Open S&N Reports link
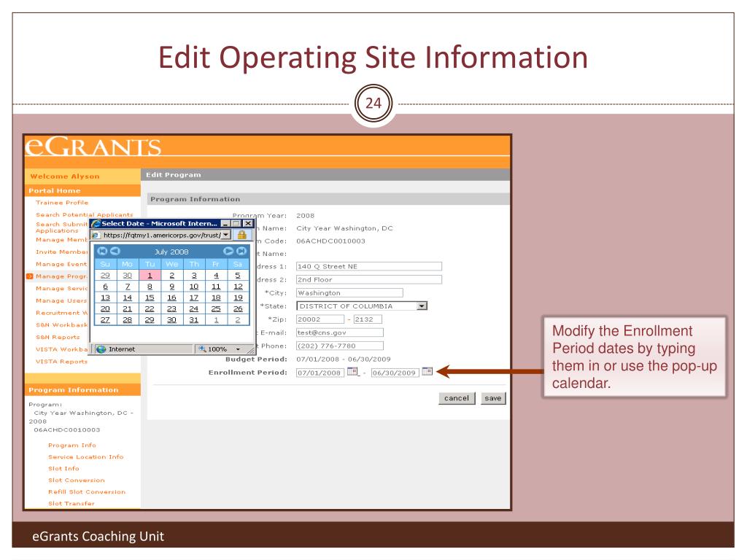The width and height of the screenshot is (747, 560). tap(58, 337)
